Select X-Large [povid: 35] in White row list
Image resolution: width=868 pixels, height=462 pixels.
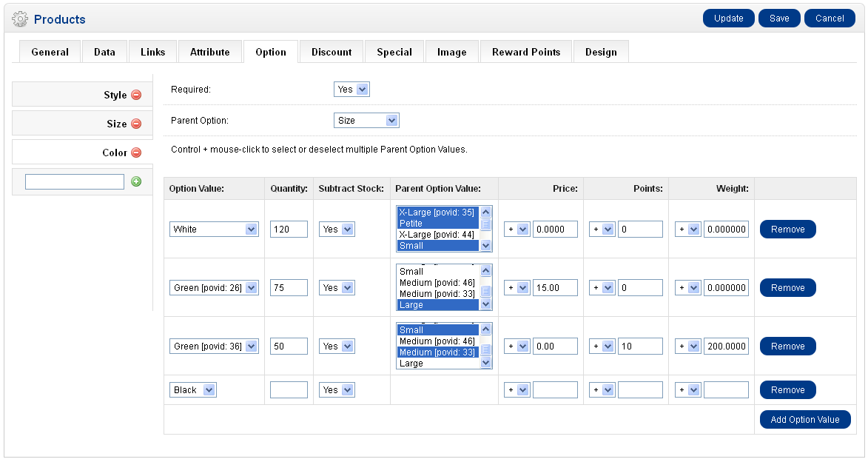pyautogui.click(x=438, y=212)
